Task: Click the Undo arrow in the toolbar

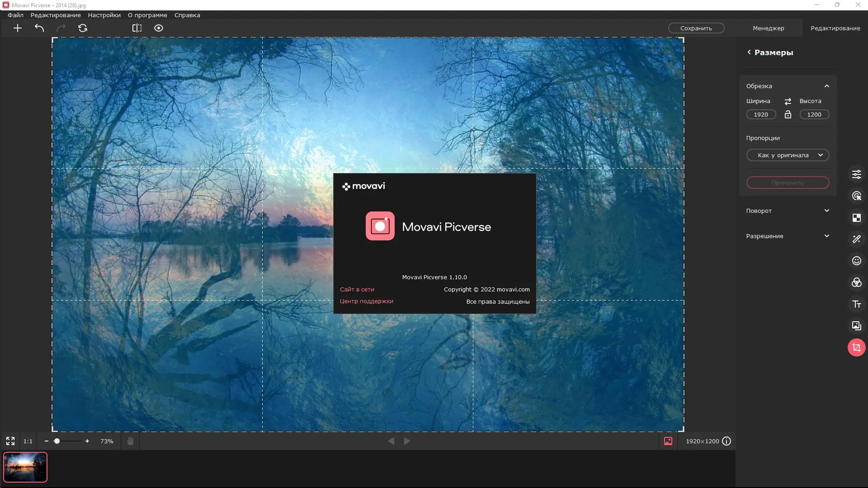Action: pyautogui.click(x=39, y=28)
